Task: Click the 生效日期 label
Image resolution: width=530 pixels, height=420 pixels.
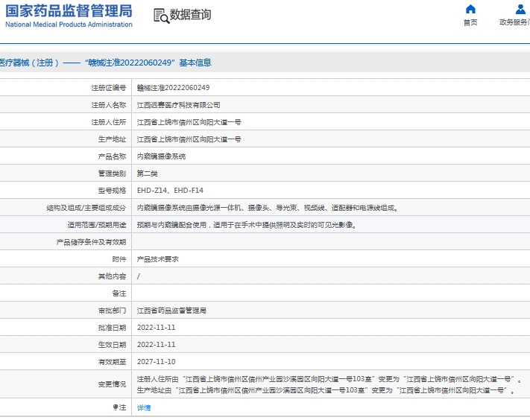Action: (x=112, y=345)
